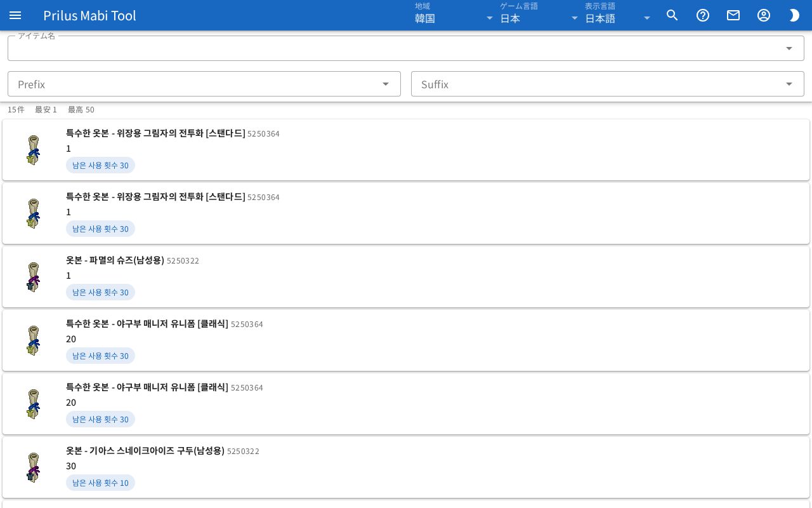Viewport: 812px width, 508px height.
Task: Click ID 5250322 beside 기아스 스네이크아이즈 구두
Action: point(243,451)
